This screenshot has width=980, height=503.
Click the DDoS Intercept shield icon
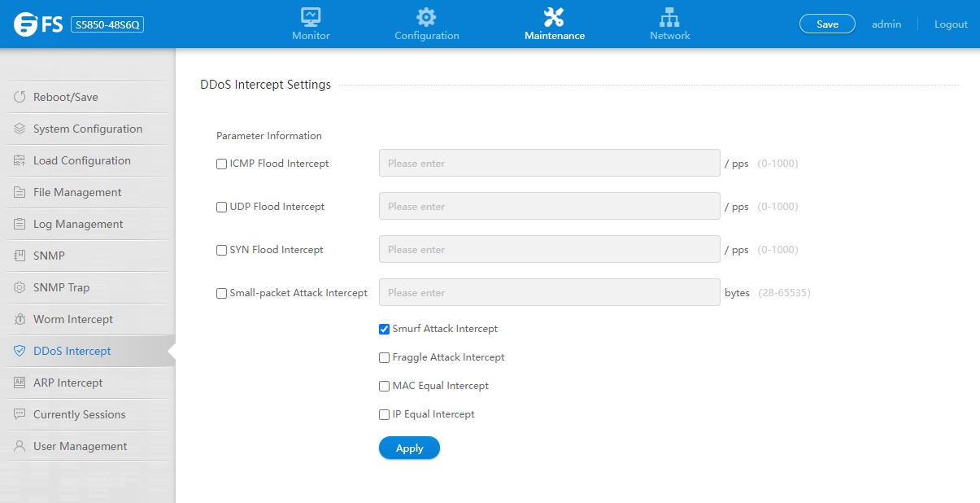[x=20, y=351]
